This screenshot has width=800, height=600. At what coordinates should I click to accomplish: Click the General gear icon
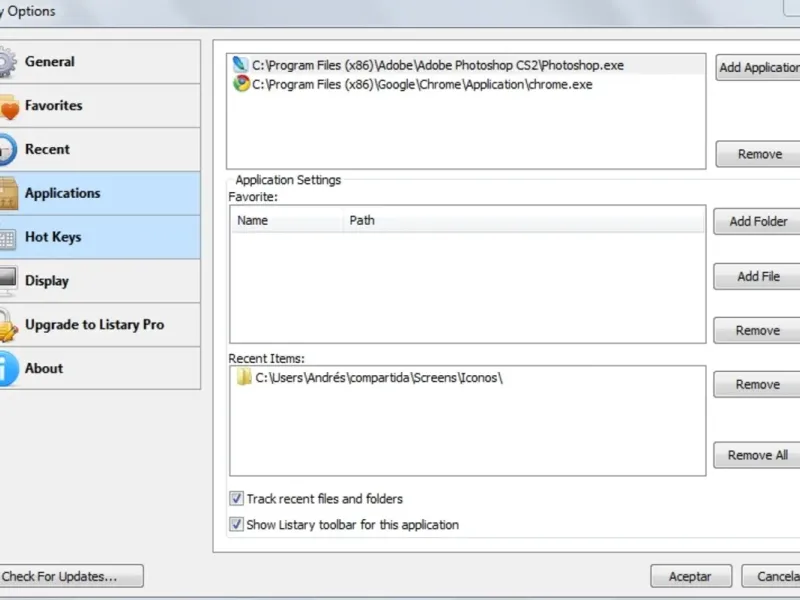click(6, 62)
